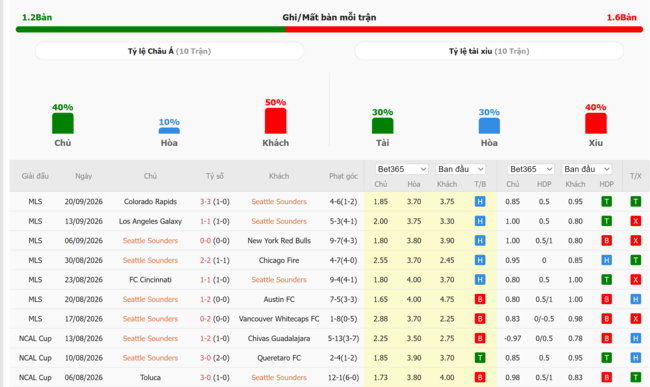Click blue H T/X badge in Chivas Guadalajara row
Viewport: 650px width, 387px height.
point(635,339)
